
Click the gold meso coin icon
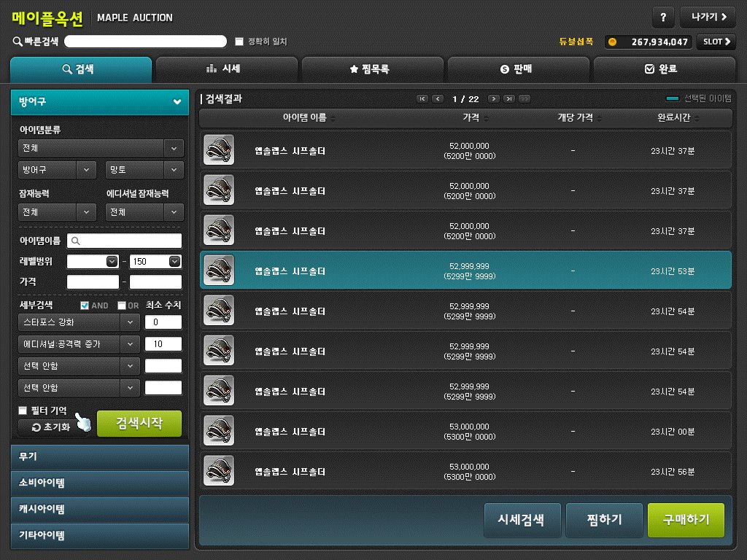coord(612,42)
